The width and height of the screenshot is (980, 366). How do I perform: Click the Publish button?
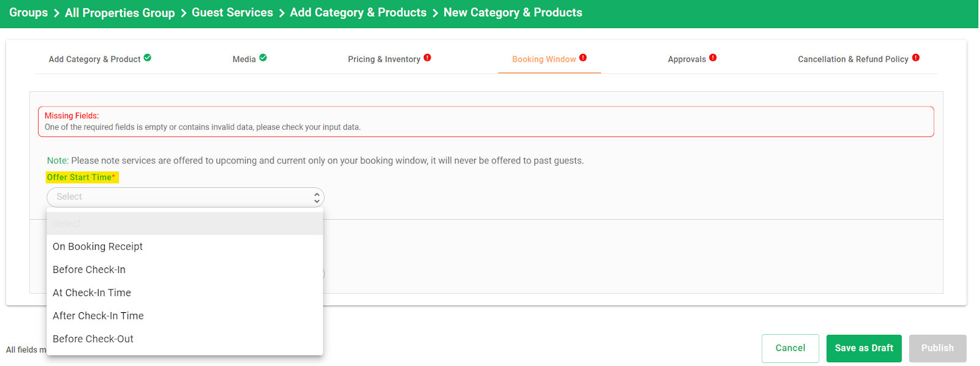[x=938, y=348]
